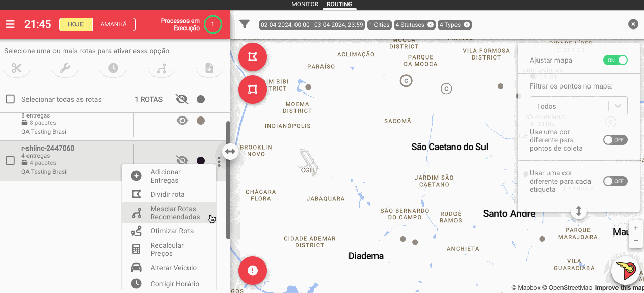644x293 pixels.
Task: Switch to the ROUTING tab
Action: [x=339, y=4]
